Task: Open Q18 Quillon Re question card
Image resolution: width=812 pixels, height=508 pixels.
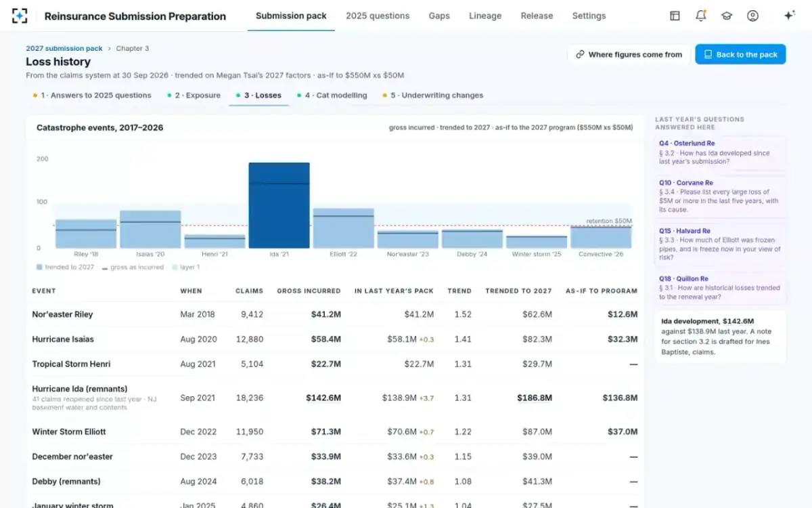Action: (x=721, y=288)
